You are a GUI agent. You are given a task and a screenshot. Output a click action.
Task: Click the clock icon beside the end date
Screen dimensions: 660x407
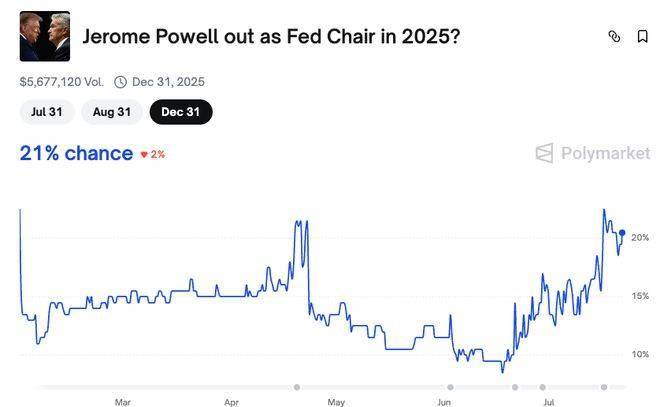(120, 82)
